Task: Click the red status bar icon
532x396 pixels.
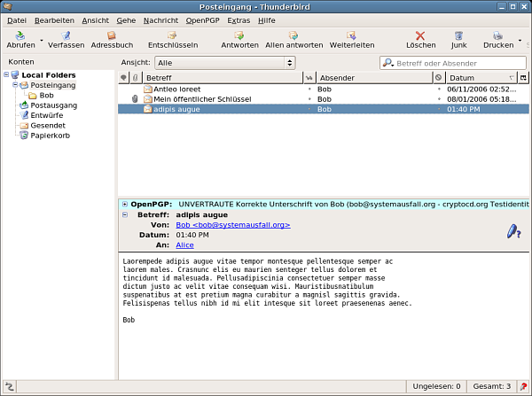Action: [x=523, y=386]
